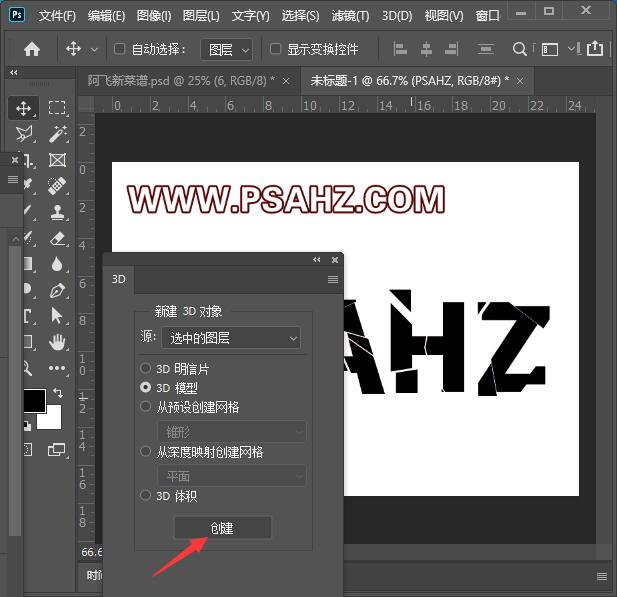Select the Eraser tool

coord(58,238)
